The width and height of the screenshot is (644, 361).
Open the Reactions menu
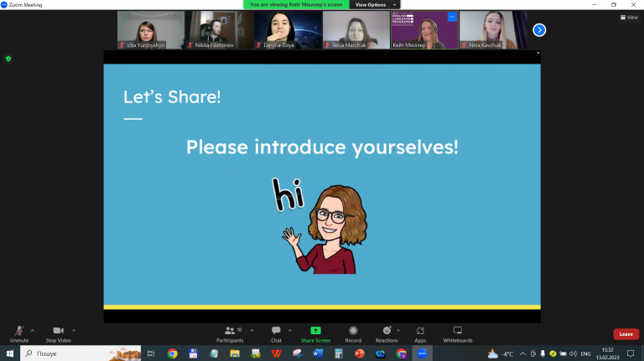(x=387, y=334)
